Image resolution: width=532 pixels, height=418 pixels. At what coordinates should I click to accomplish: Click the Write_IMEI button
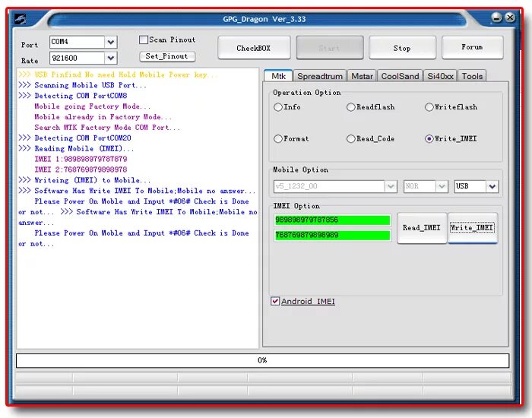tap(472, 228)
